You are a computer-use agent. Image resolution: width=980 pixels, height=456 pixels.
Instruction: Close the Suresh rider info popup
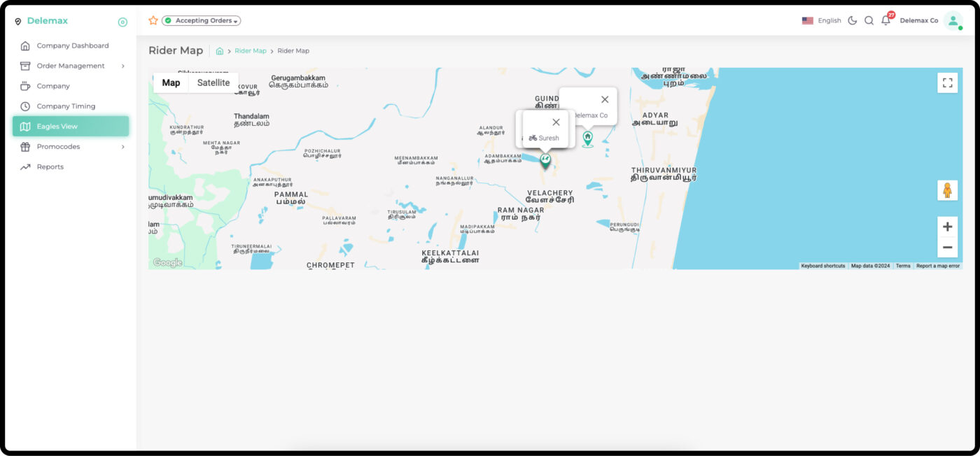click(x=556, y=122)
